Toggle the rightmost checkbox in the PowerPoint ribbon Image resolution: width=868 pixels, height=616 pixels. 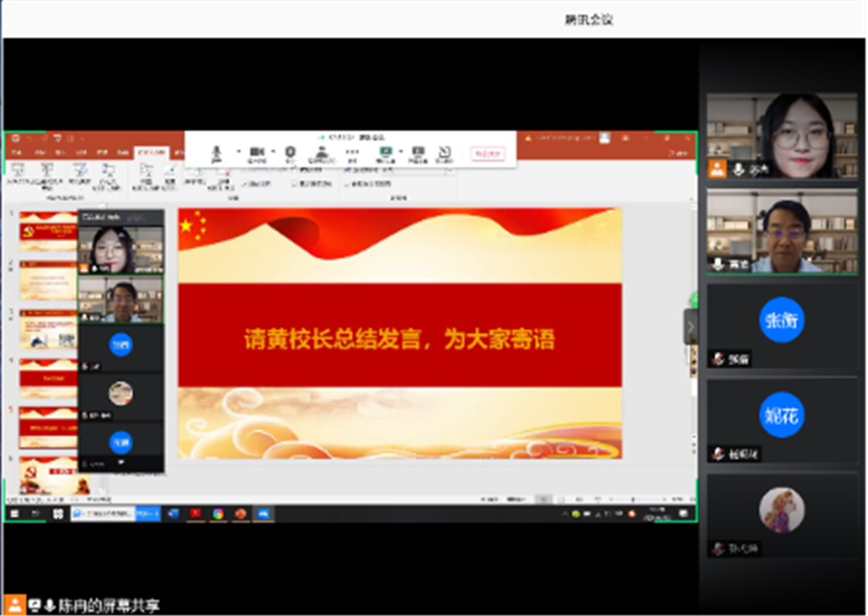click(x=348, y=184)
